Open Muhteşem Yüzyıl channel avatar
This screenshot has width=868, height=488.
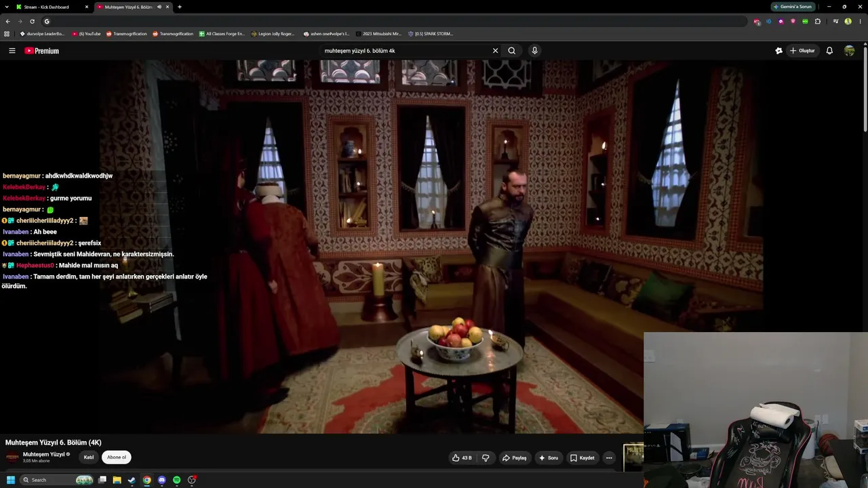[12, 457]
